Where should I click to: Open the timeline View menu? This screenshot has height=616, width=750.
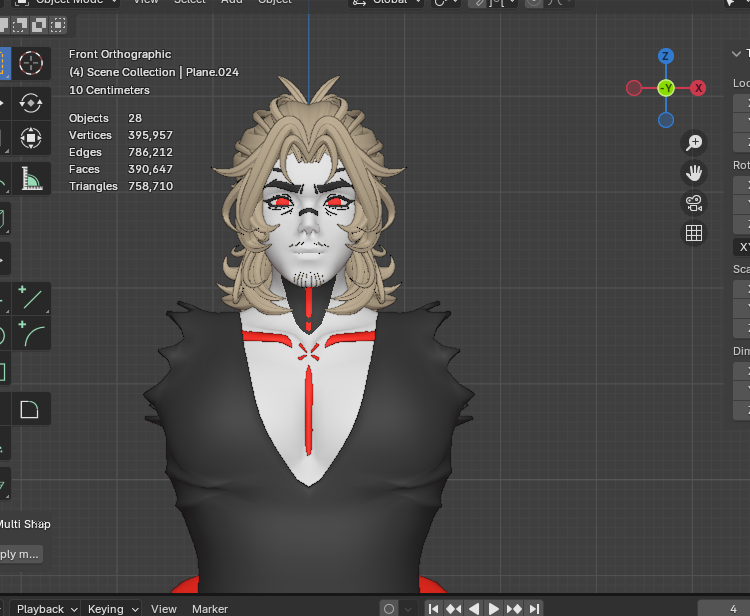point(164,609)
